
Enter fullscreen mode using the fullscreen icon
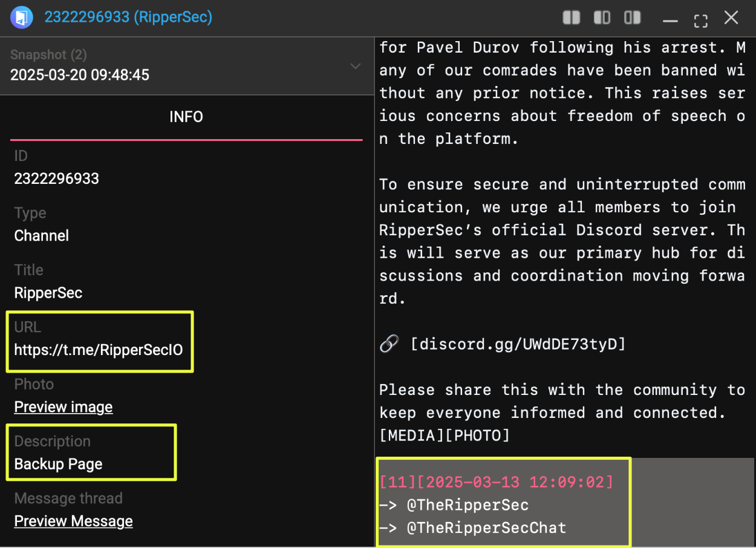click(x=700, y=21)
